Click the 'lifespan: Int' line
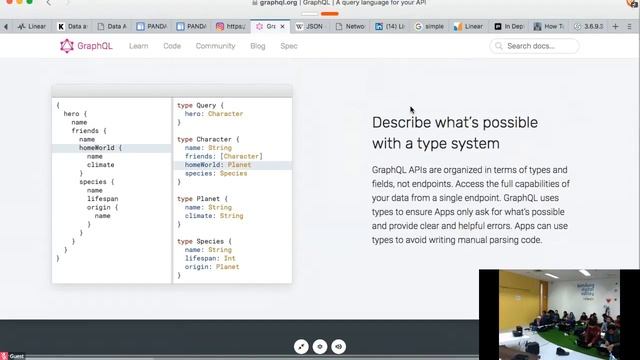This screenshot has height=360, width=640. click(210, 258)
